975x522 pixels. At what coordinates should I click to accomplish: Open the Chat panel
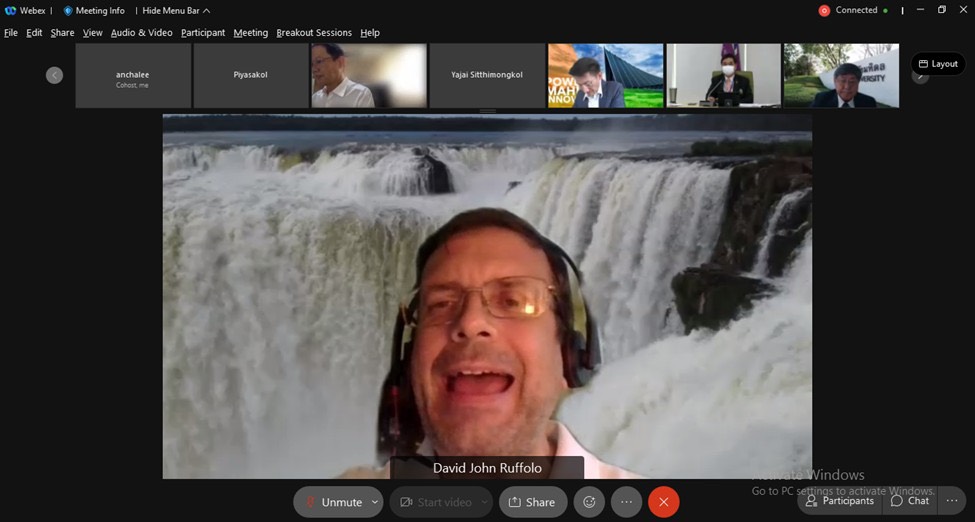click(x=910, y=501)
